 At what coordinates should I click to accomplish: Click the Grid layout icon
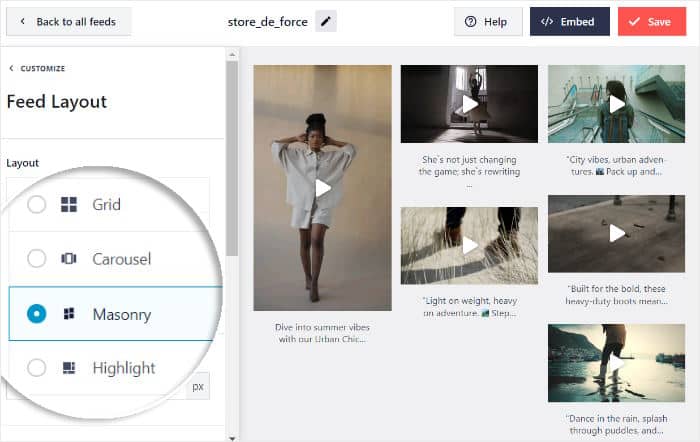(x=69, y=205)
